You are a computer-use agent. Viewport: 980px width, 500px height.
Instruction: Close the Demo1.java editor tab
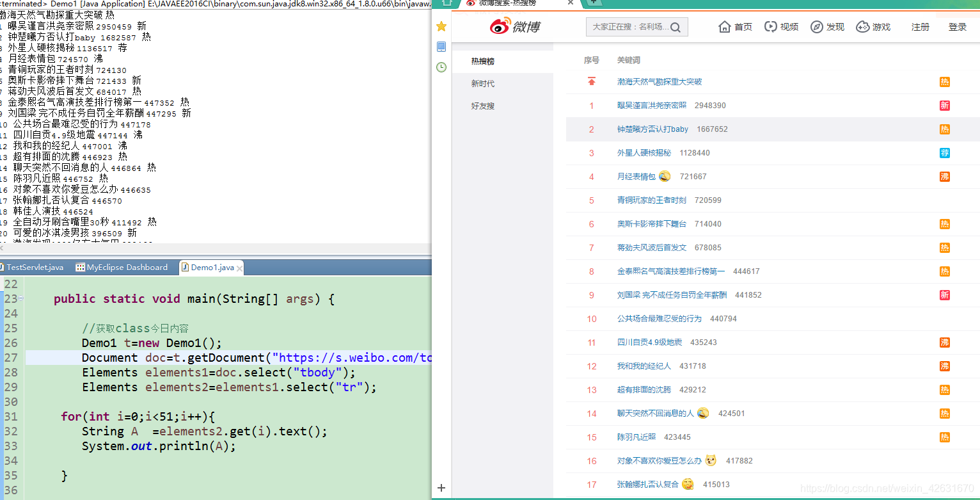pyautogui.click(x=240, y=268)
